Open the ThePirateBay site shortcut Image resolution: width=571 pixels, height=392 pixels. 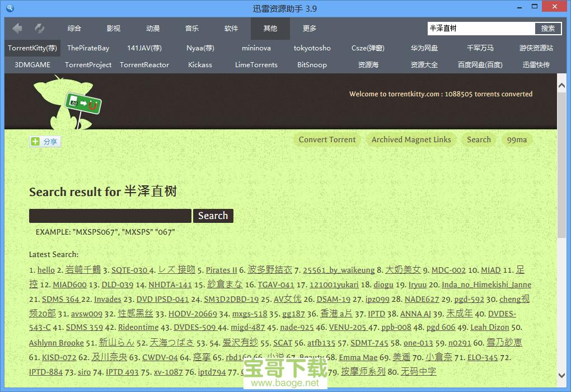click(88, 48)
